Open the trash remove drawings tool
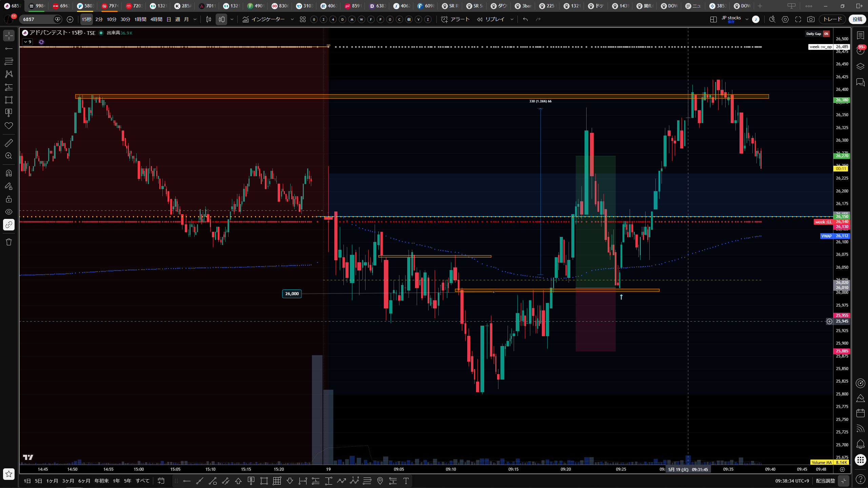Image resolution: width=868 pixels, height=488 pixels. (9, 242)
